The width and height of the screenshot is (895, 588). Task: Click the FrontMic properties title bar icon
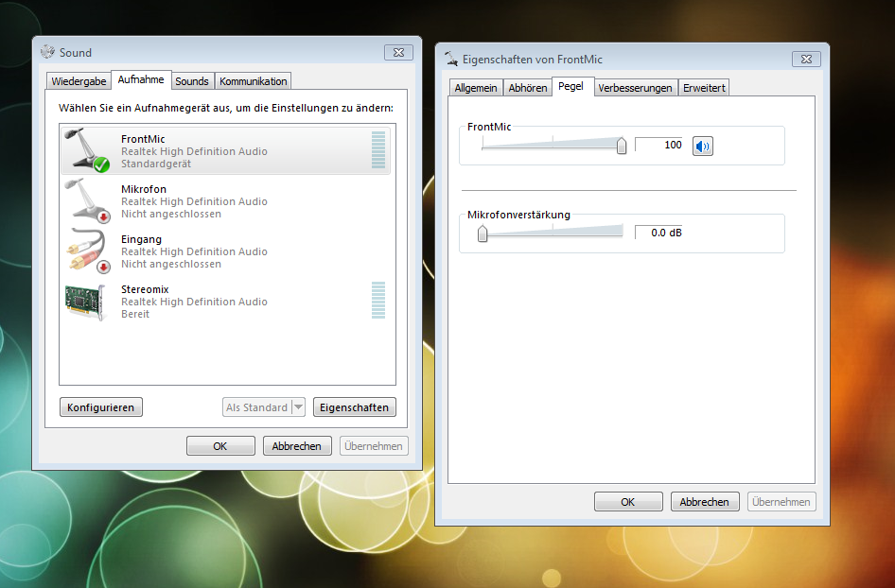[451, 59]
